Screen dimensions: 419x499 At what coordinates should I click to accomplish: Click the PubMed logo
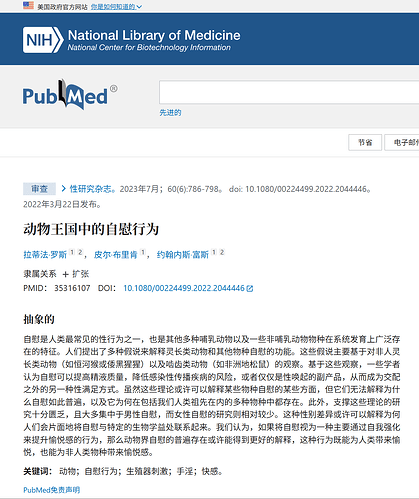(70, 95)
